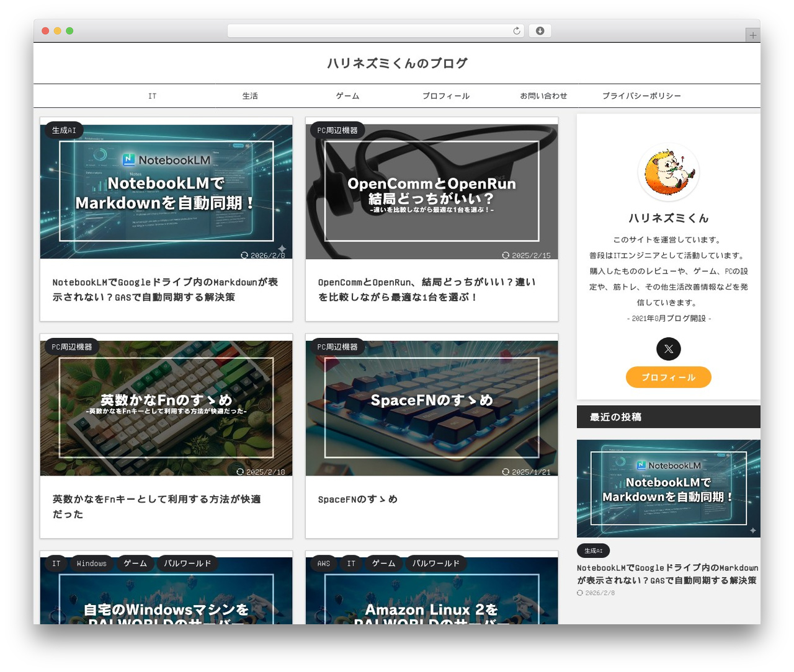Select PC周辺機器 tag on OpenComm card
The width and height of the screenshot is (794, 672).
pyautogui.click(x=337, y=130)
